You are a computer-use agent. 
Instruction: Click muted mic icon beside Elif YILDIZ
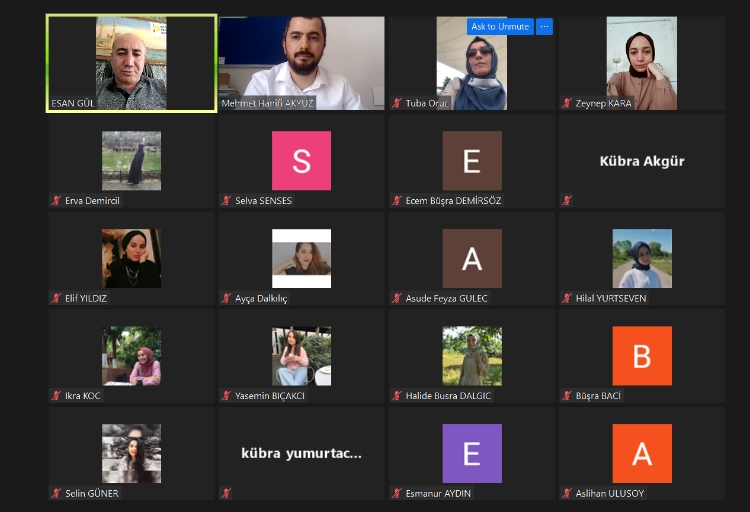point(56,298)
